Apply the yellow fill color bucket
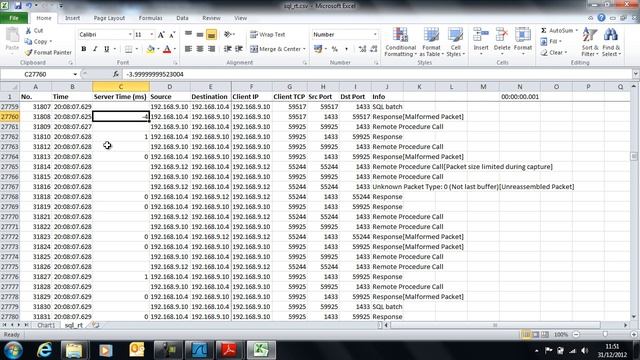 click(x=151, y=49)
